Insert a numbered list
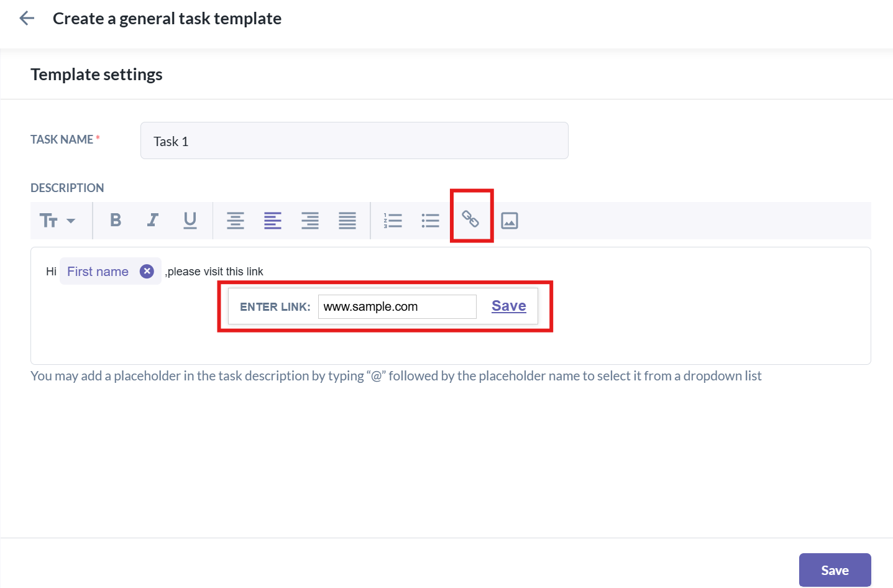The height and width of the screenshot is (588, 893). [x=393, y=221]
